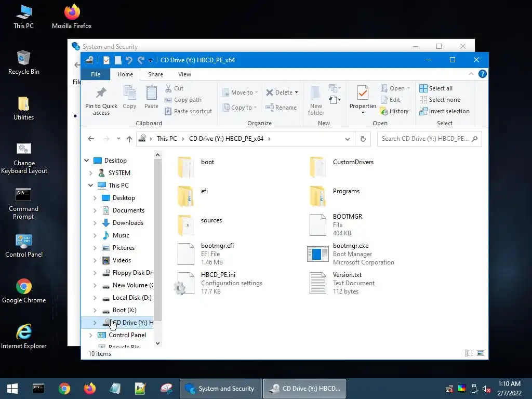
Task: Click Pin to Quick access icon
Action: click(101, 92)
